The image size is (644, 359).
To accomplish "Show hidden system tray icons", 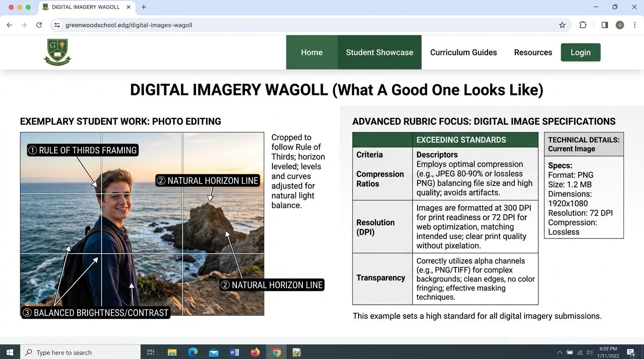I will 559,352.
